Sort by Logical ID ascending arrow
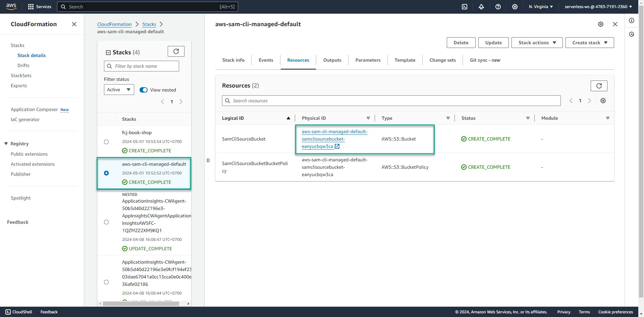Image resolution: width=644 pixels, height=317 pixels. coord(288,118)
